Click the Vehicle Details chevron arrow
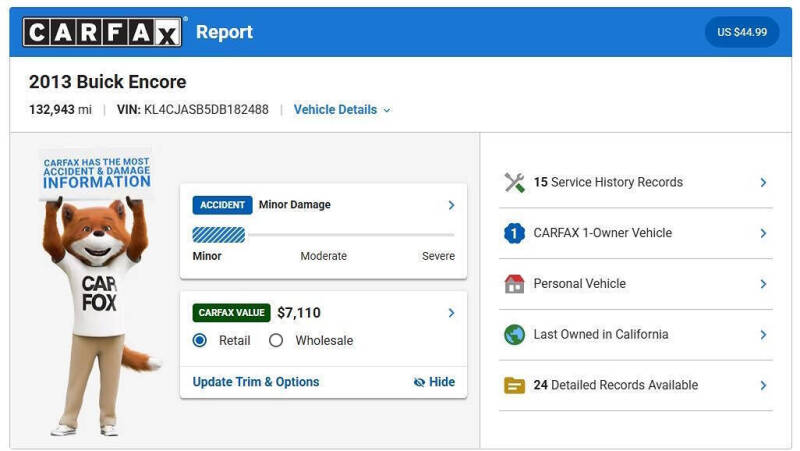This screenshot has width=800, height=451. point(387,110)
